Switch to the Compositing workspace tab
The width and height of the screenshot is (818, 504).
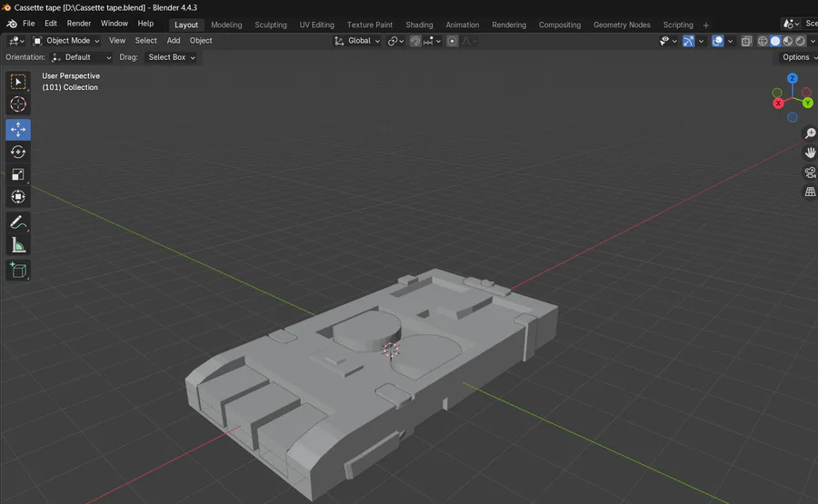560,25
